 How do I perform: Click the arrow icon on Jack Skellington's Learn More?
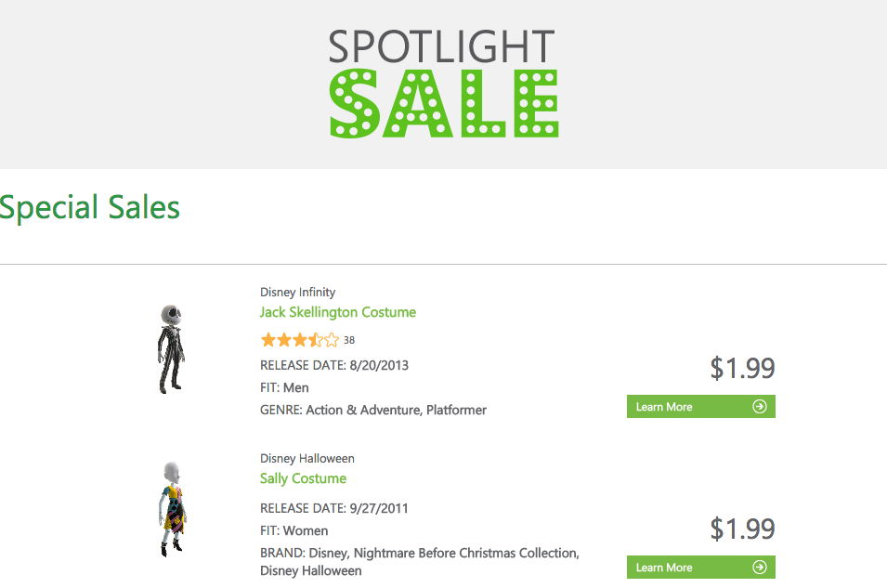760,407
